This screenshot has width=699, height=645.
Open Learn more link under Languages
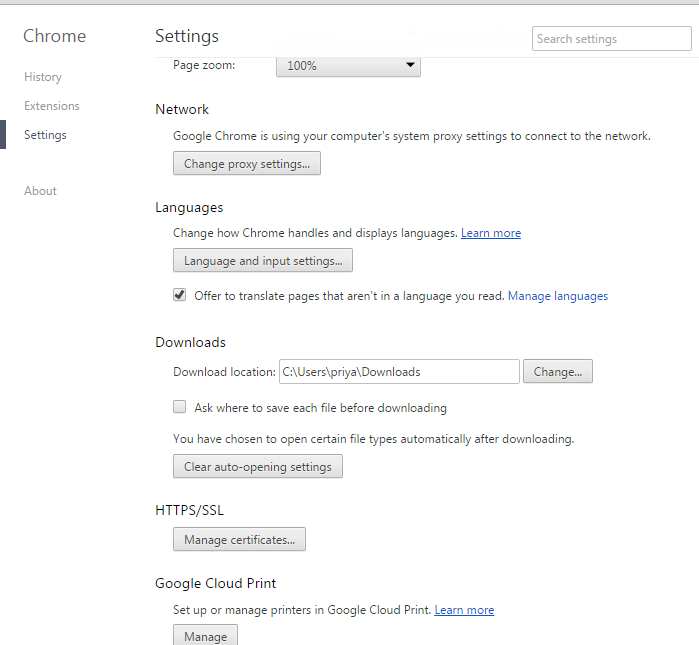coord(491,233)
